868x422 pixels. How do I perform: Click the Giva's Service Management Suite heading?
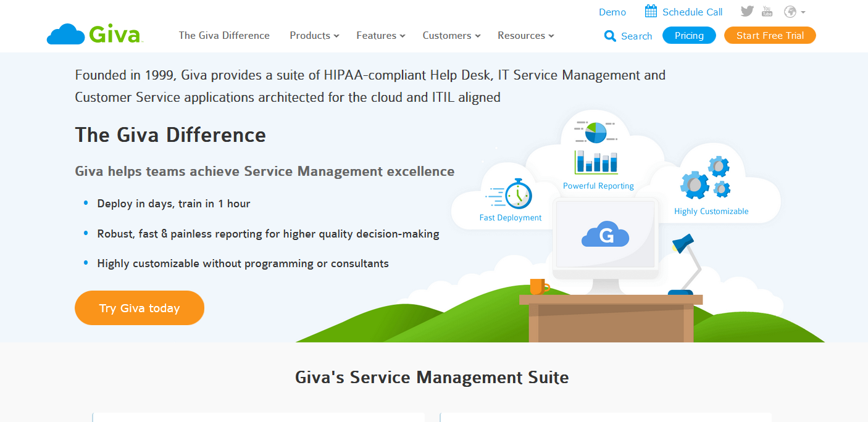432,378
